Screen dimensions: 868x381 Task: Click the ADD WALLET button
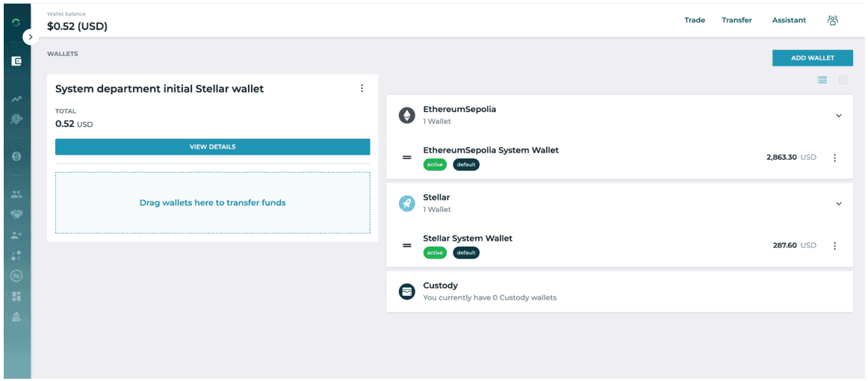pyautogui.click(x=813, y=58)
